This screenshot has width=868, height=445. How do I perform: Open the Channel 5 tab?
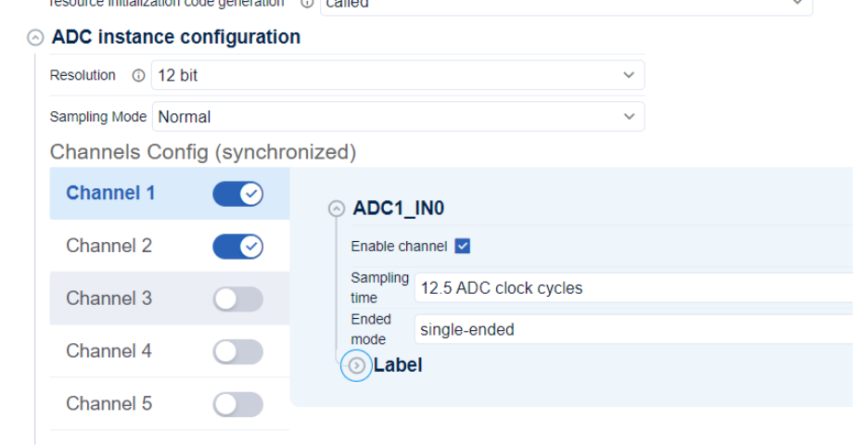point(108,405)
